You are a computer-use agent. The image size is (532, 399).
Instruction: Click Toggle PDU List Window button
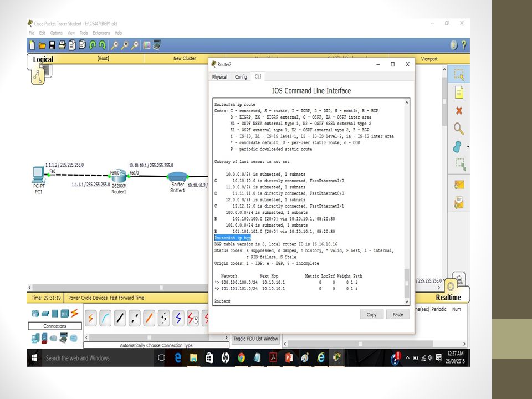coord(255,339)
